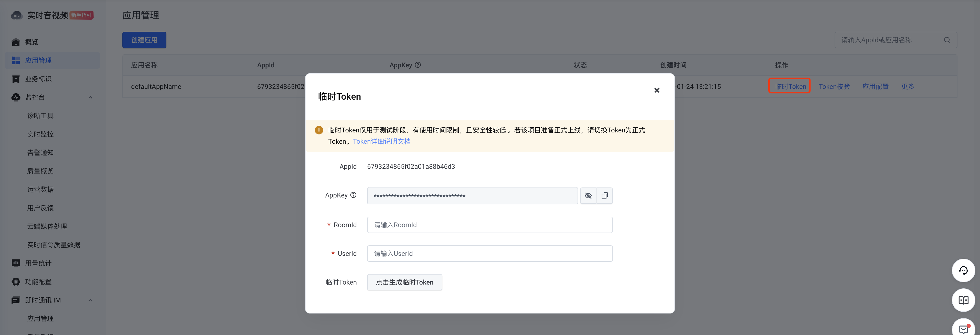Click the 新手指引 badge
Image resolution: width=980 pixels, height=335 pixels.
(x=81, y=15)
